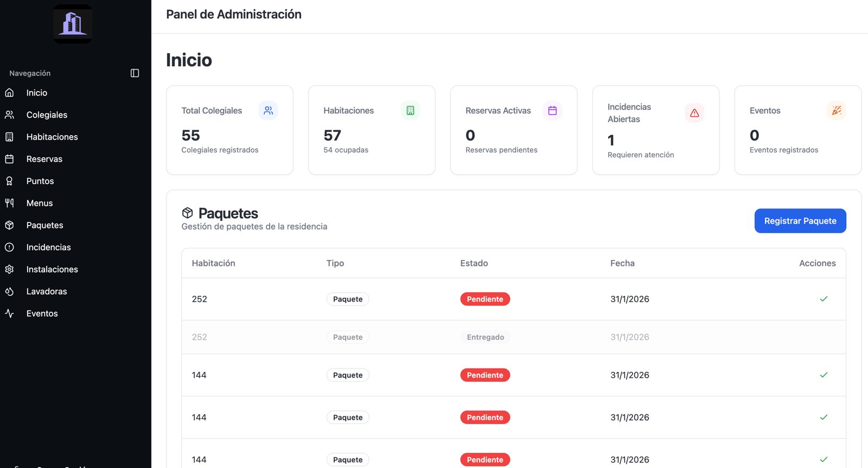This screenshot has width=868, height=468.
Task: Click green checkmark on first room 144 row
Action: click(x=824, y=375)
